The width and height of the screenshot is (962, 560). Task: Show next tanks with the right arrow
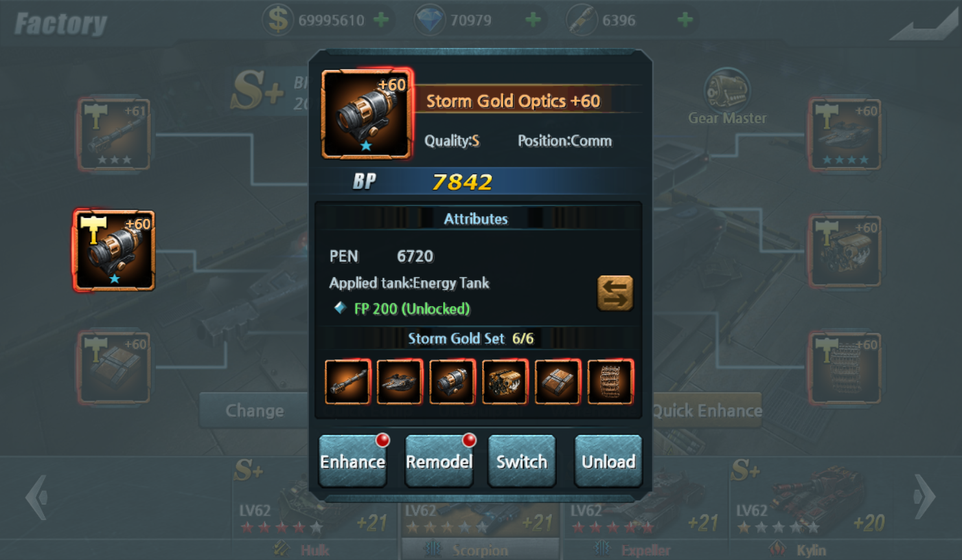coord(924,497)
